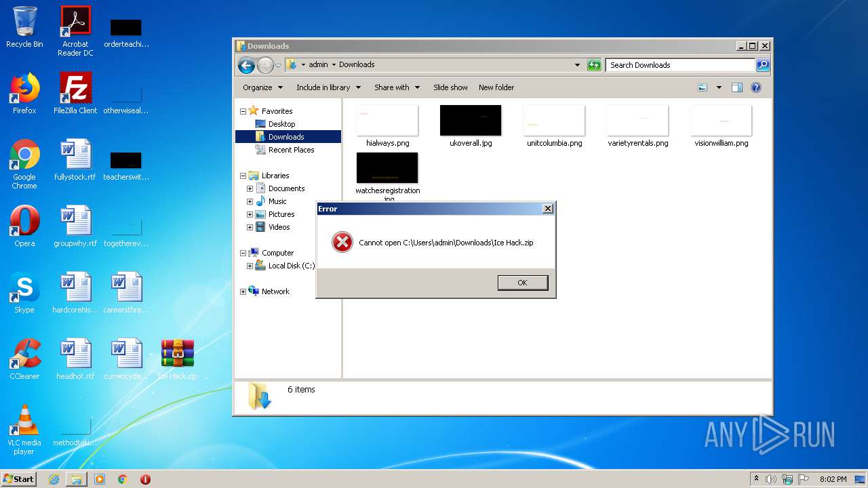Select fullystock.rtf desktop file
Screen dimensions: 868x488
tap(75, 160)
